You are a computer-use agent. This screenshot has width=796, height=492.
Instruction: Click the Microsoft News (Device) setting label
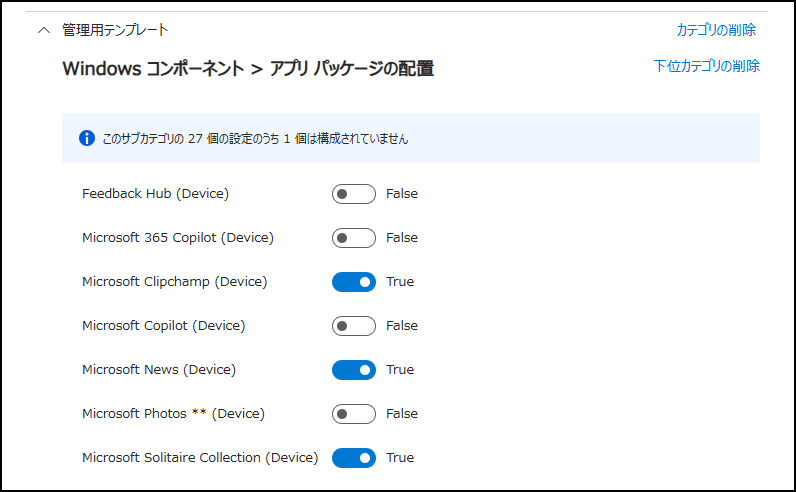[159, 370]
